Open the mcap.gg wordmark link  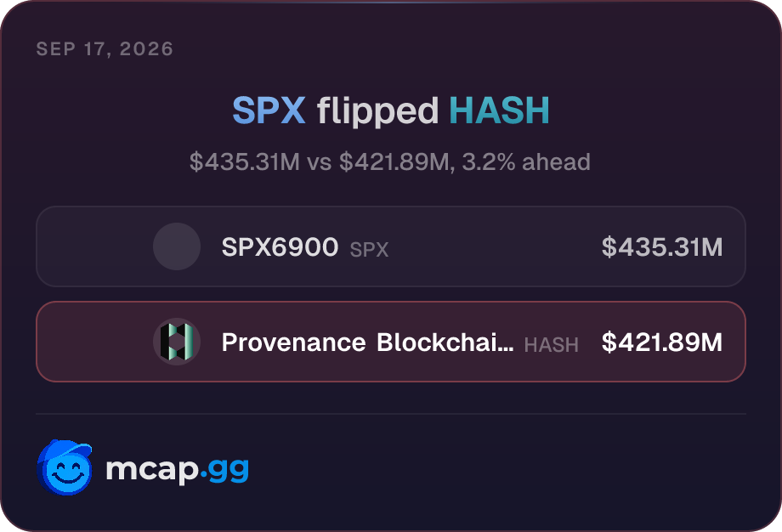[177, 470]
